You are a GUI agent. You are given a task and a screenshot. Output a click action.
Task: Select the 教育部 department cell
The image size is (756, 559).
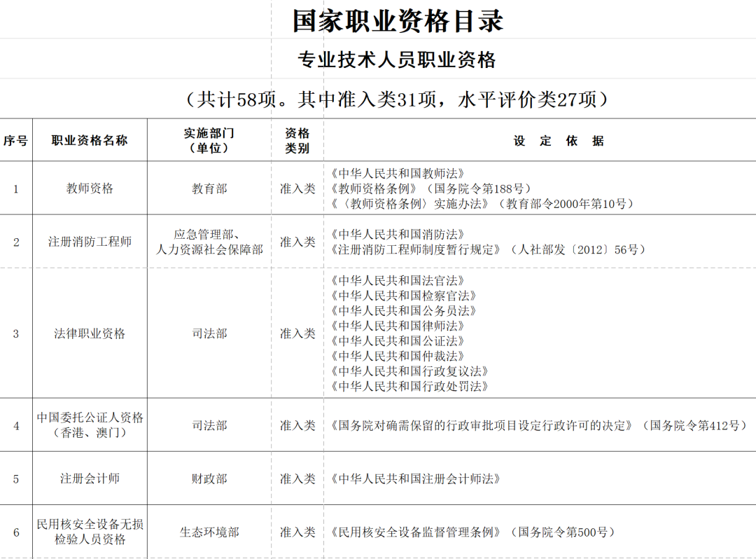coord(209,188)
